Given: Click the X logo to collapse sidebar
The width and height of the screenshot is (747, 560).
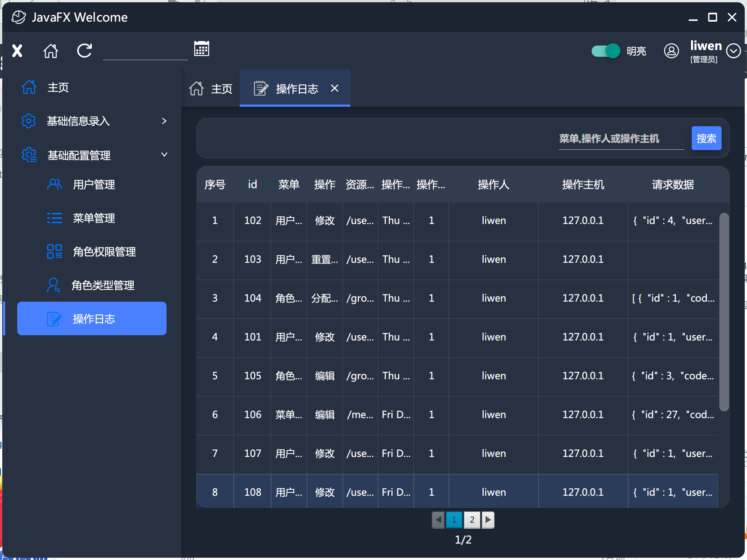Looking at the screenshot, I should (x=17, y=51).
